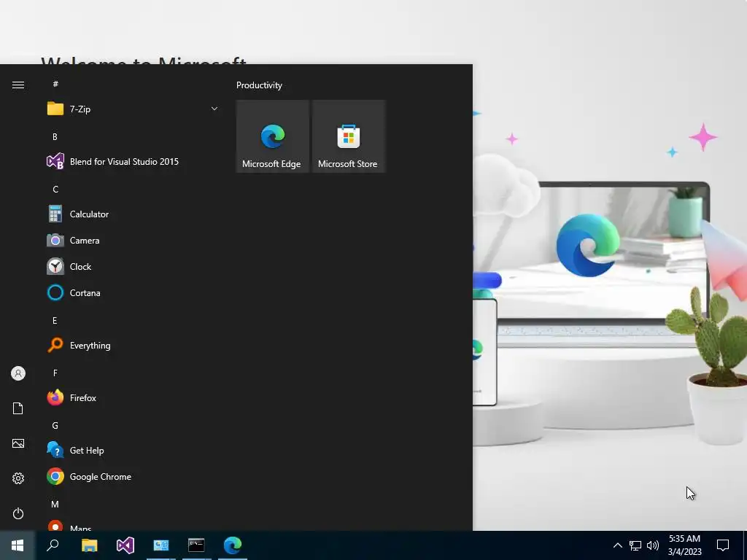Open Documents from Start sidebar
Screen dimensions: 747x560
(x=18, y=408)
